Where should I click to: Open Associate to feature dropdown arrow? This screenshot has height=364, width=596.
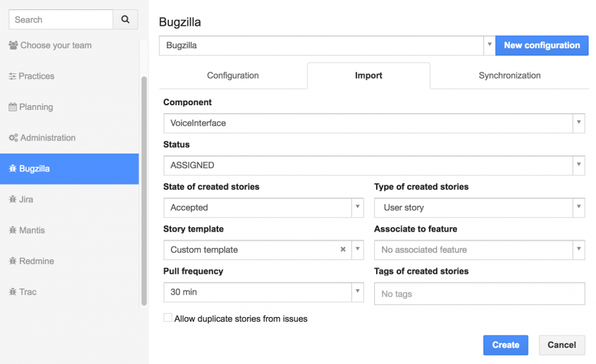[579, 250]
